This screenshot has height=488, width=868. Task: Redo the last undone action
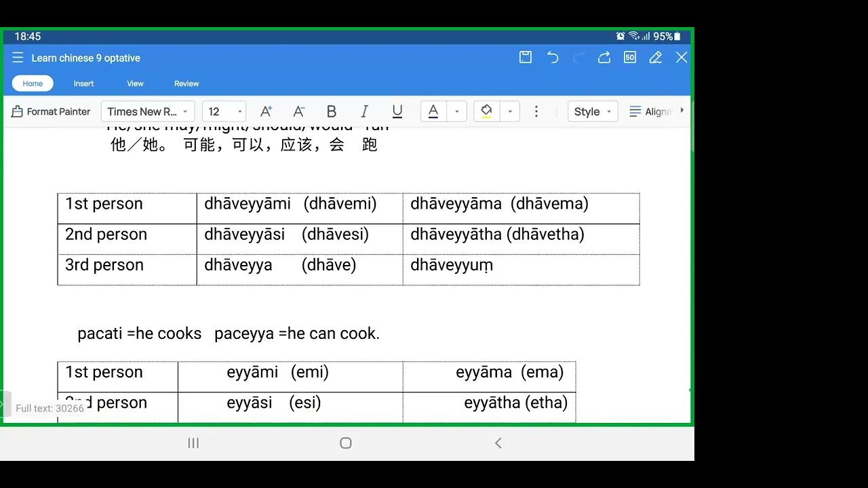[578, 58]
